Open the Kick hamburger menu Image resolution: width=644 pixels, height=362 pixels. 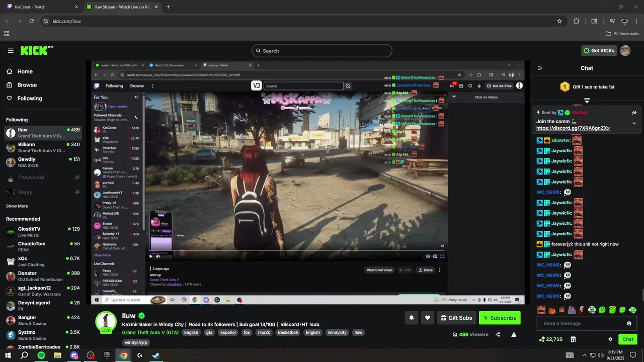(x=11, y=51)
